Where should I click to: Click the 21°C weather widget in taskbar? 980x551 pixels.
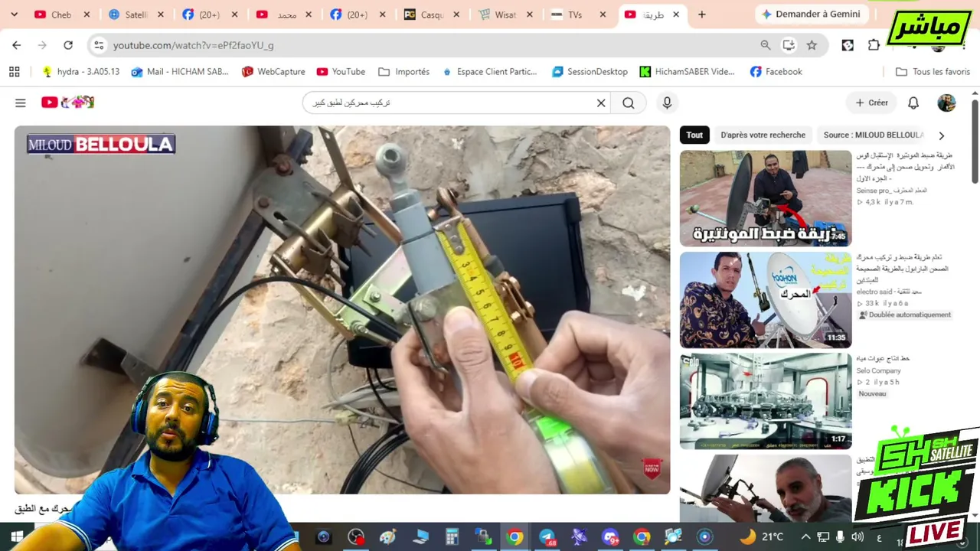pos(761,536)
